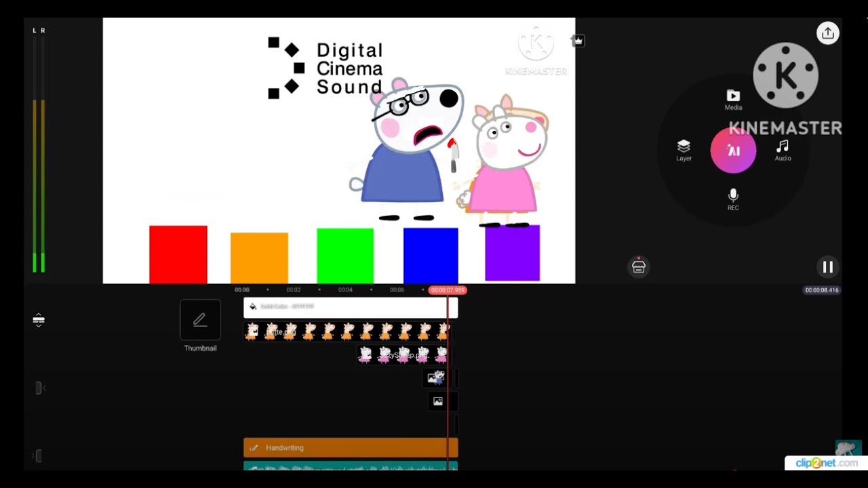Tap the premium crown watermark icon
Viewport: 868px width, 488px height.
[x=578, y=41]
